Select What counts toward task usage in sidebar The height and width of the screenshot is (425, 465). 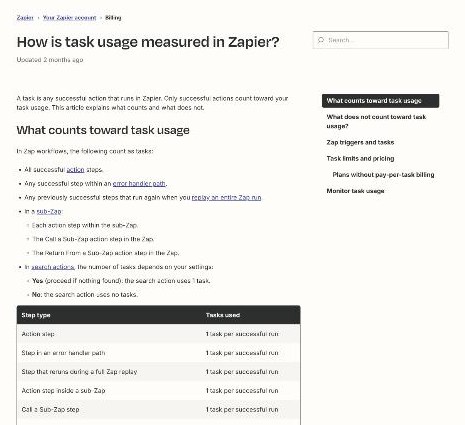click(x=380, y=101)
